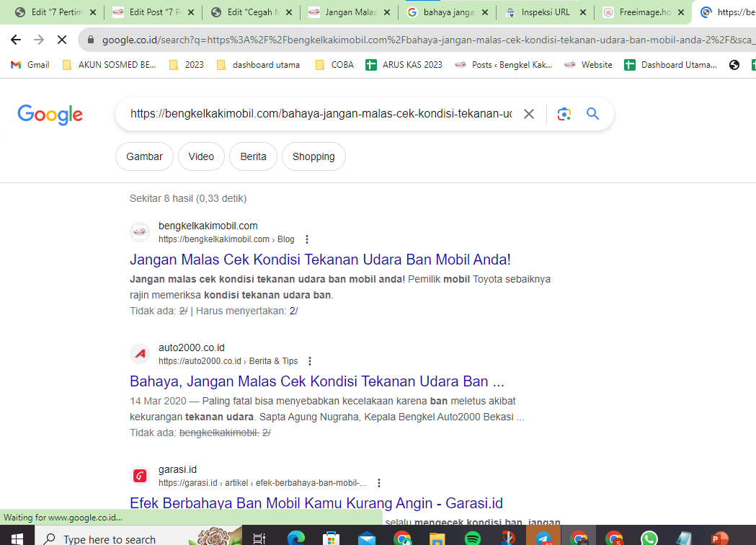Click the browser address bar URL
The width and height of the screenshot is (756, 545).
(x=428, y=40)
